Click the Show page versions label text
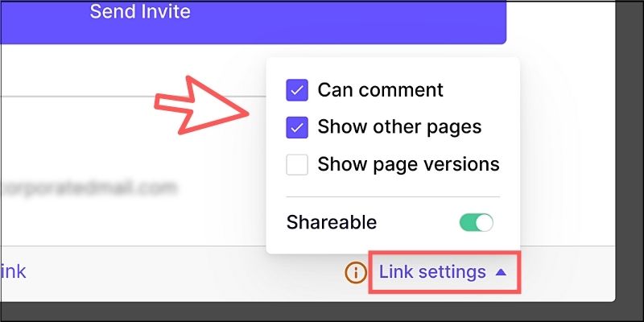The height and width of the screenshot is (322, 644). (408, 164)
